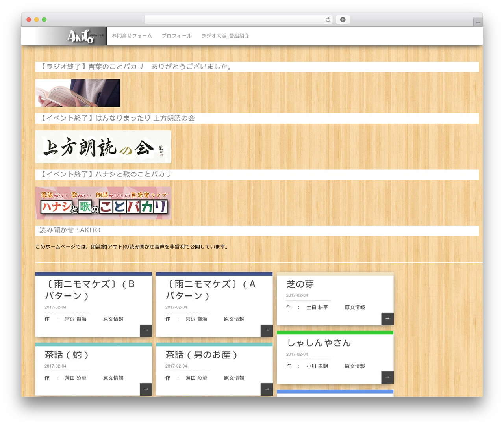
Task: Click date 2017-02-04 on 芝の芽 card
Action: (x=297, y=295)
